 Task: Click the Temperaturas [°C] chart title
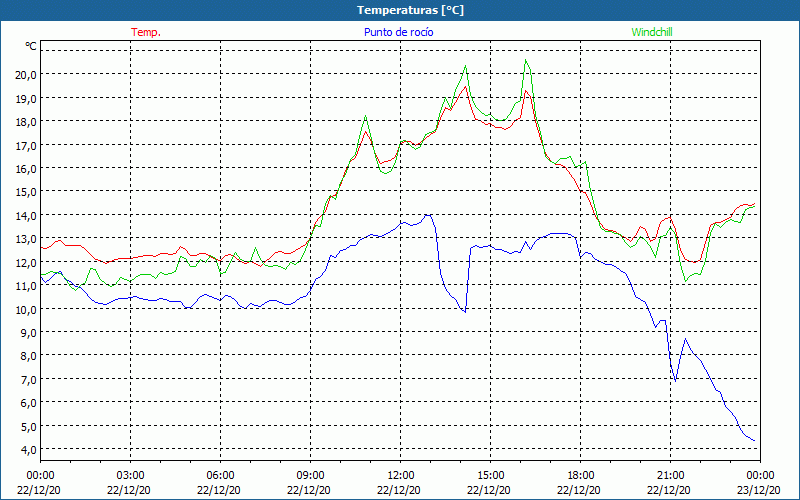(410, 10)
